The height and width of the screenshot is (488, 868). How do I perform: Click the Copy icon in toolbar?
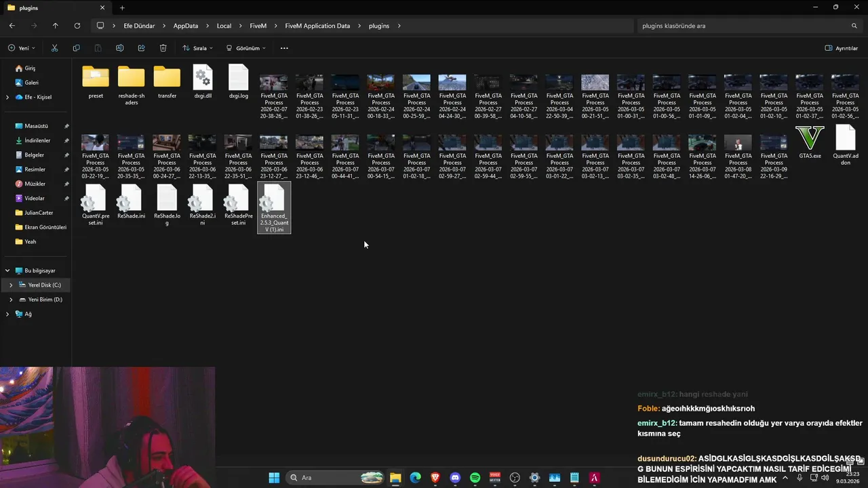pyautogui.click(x=76, y=48)
